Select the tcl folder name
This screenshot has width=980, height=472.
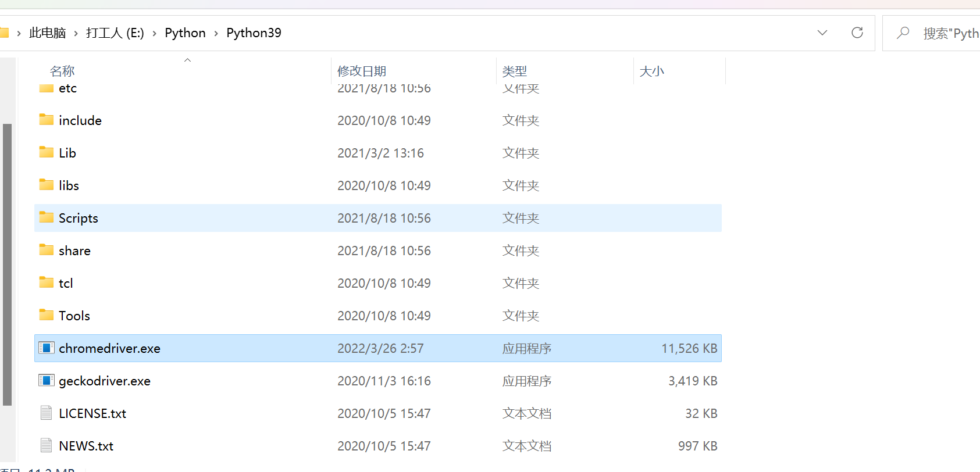[66, 283]
